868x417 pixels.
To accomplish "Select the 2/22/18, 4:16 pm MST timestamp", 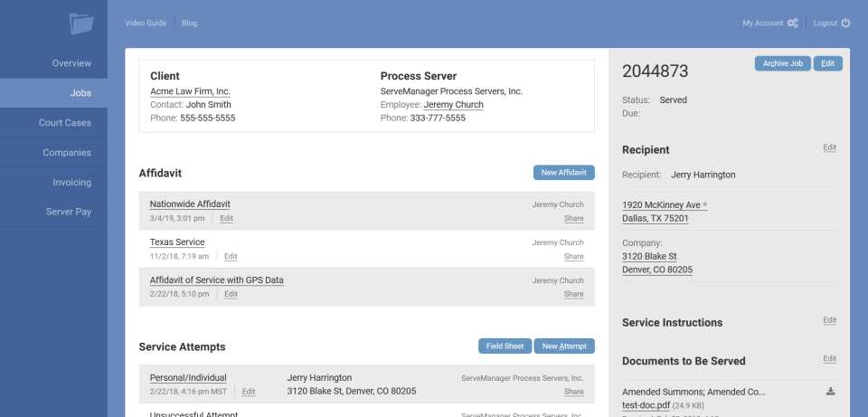I will click(188, 392).
